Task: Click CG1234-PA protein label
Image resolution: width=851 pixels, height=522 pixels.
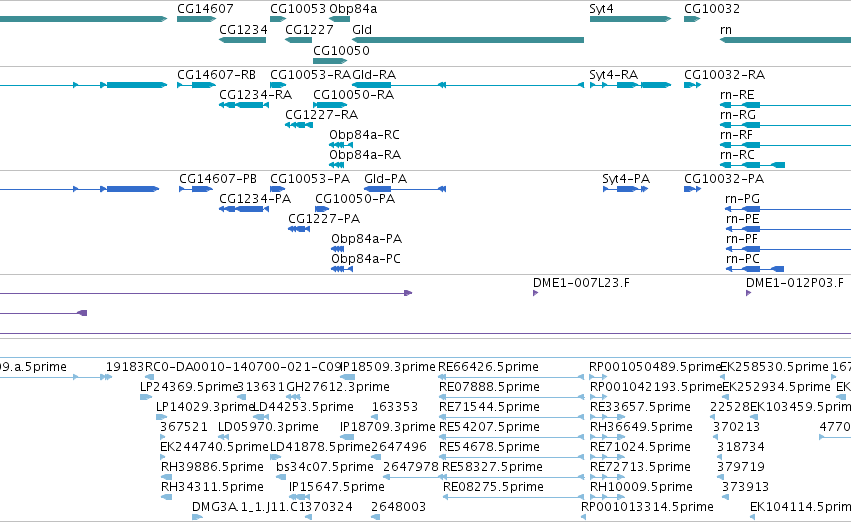Action: tap(255, 199)
